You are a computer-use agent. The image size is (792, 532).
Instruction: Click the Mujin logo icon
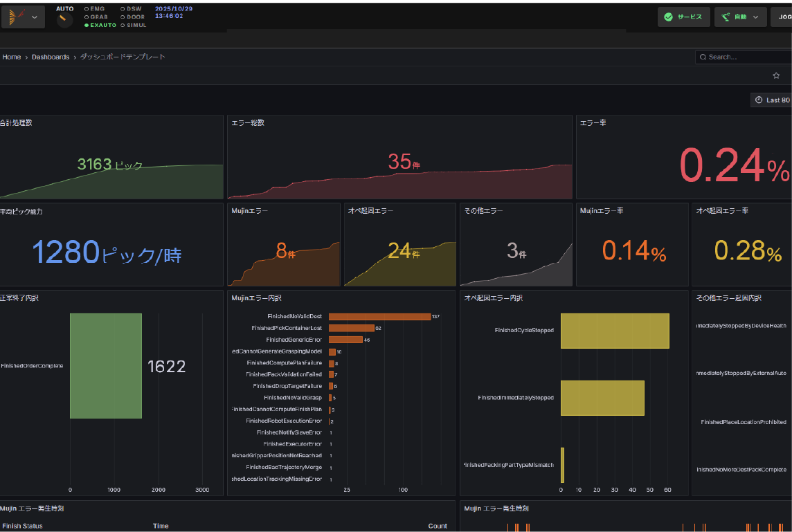pos(15,17)
